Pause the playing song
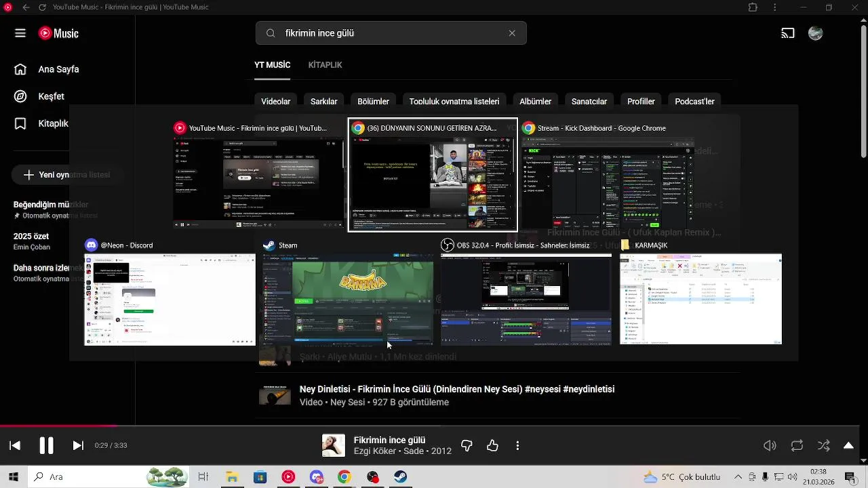 [x=46, y=445]
